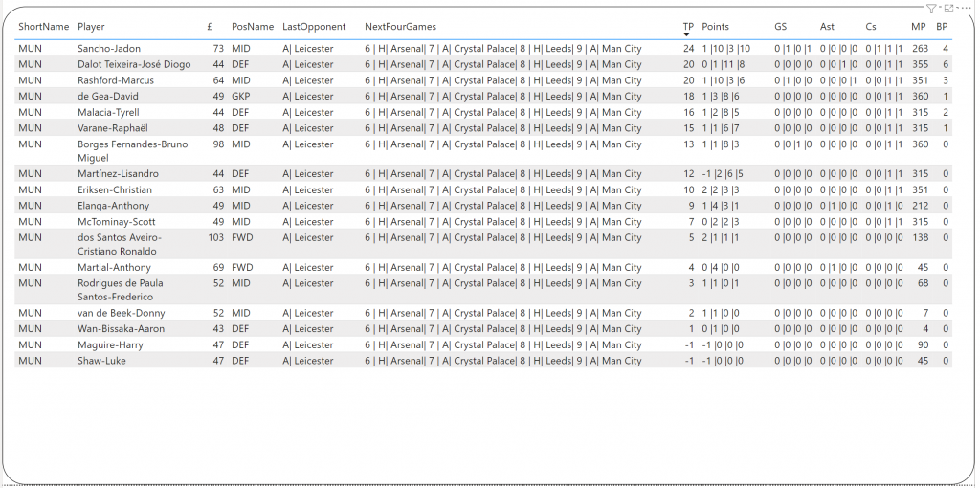Sort by MP minutes played column
The image size is (980, 488).
919,27
